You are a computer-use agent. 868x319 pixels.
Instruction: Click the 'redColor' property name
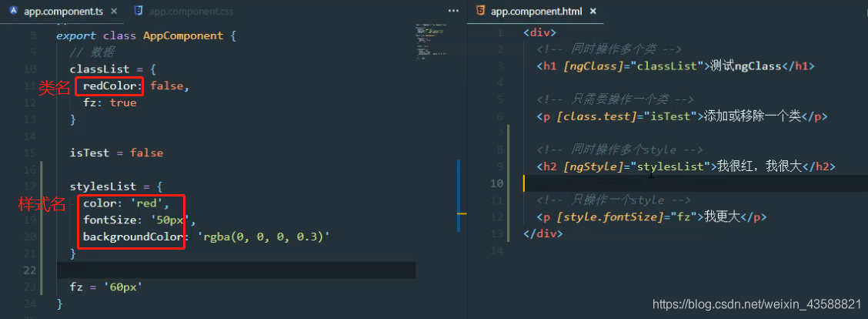tap(109, 86)
